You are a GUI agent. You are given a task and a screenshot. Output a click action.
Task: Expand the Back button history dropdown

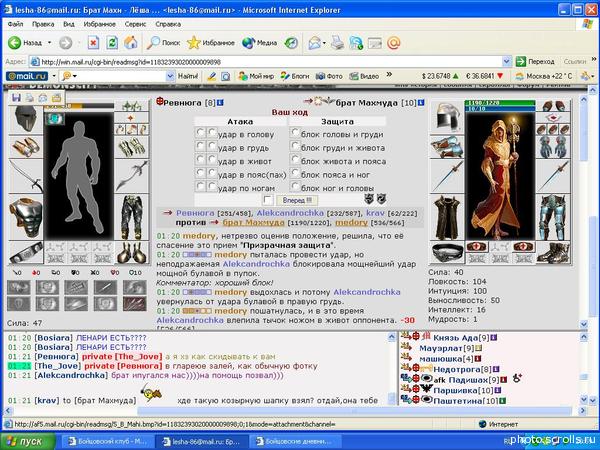point(49,42)
